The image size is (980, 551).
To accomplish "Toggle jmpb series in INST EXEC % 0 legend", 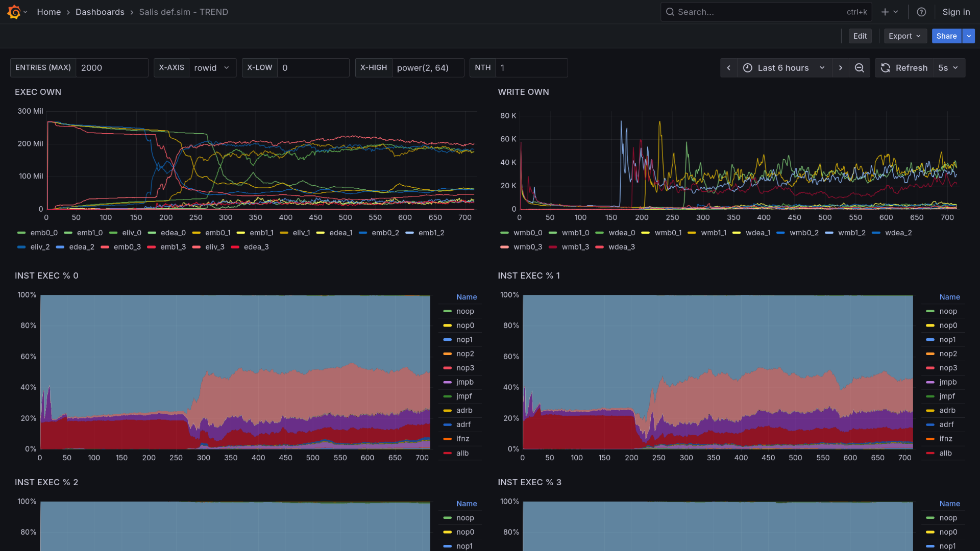I will (x=464, y=382).
